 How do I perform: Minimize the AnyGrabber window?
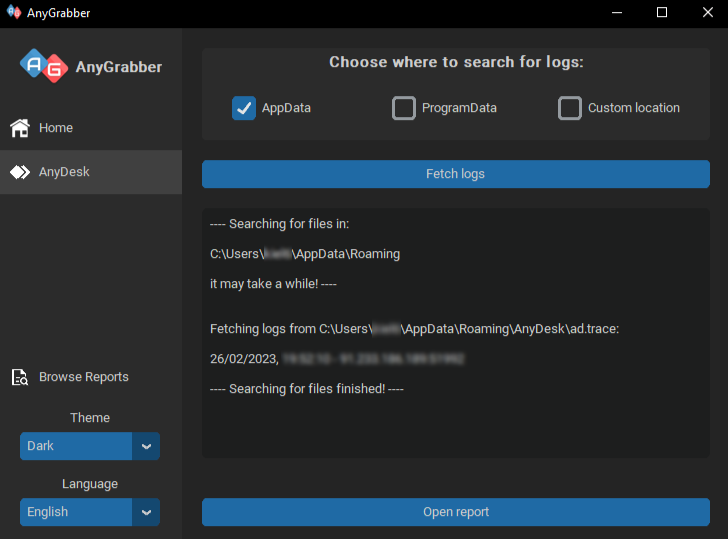[x=617, y=13]
